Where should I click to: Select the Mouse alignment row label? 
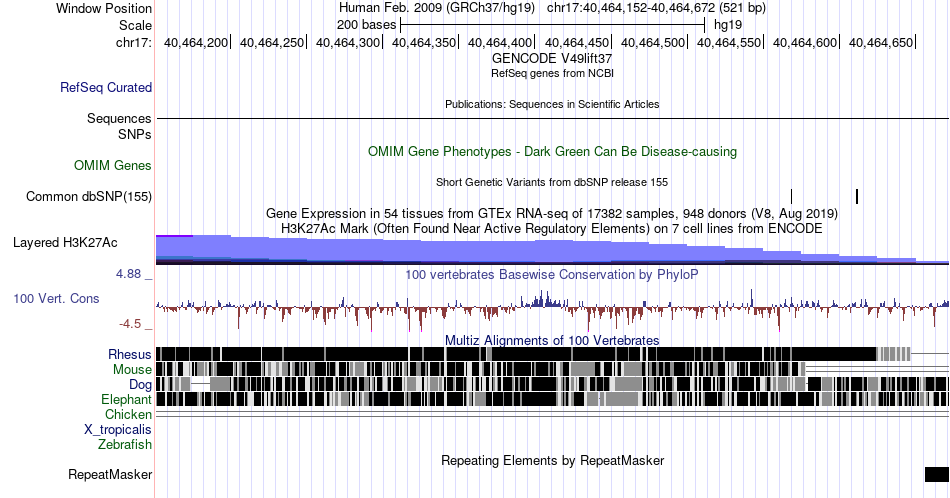(x=132, y=370)
